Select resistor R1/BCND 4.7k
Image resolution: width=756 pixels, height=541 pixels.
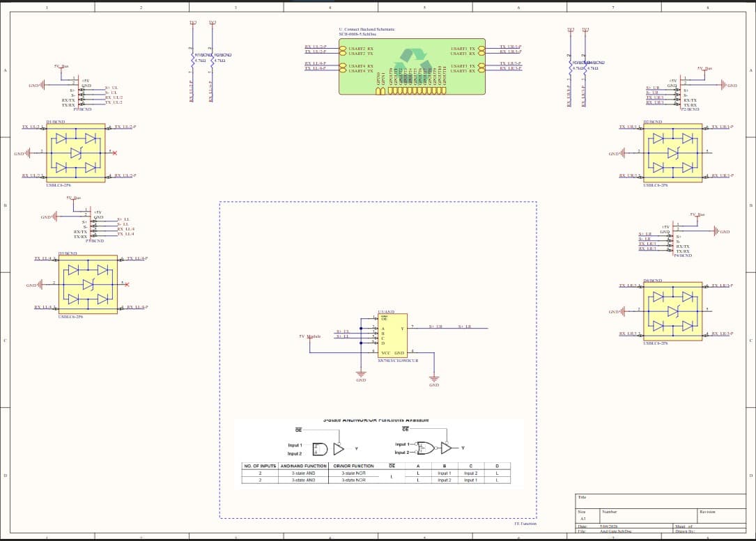coord(193,58)
